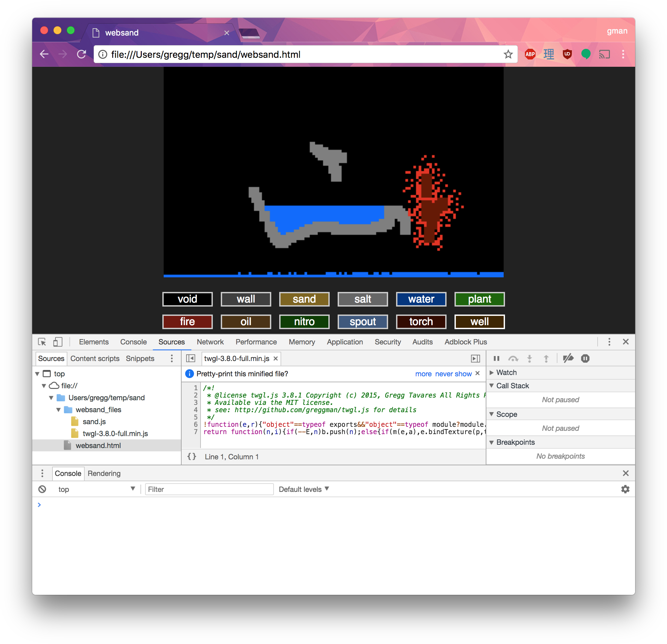Click the console Filter input field
The image size is (667, 644).
(209, 489)
